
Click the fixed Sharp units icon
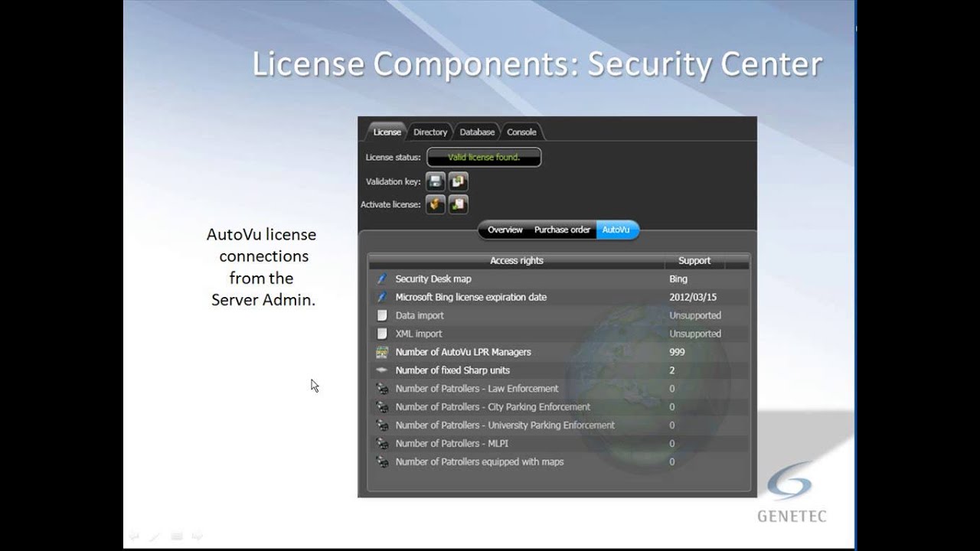pyautogui.click(x=382, y=370)
